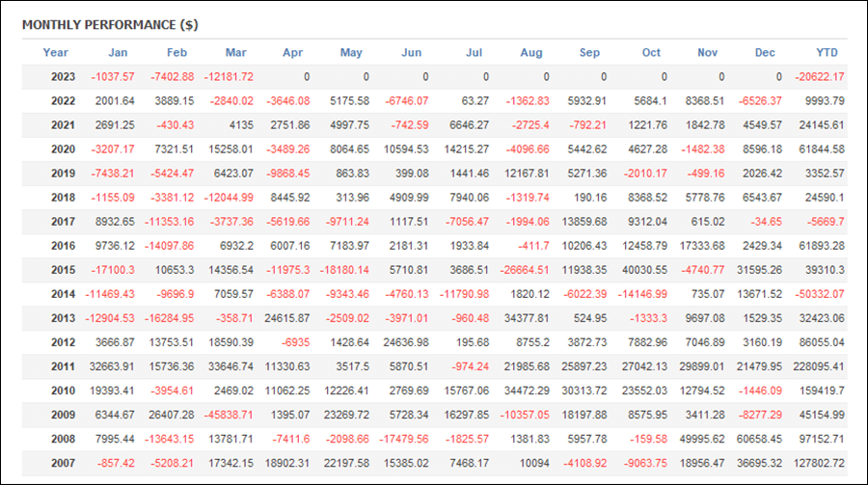
Task: Click the 2023 row year label
Action: [63, 77]
